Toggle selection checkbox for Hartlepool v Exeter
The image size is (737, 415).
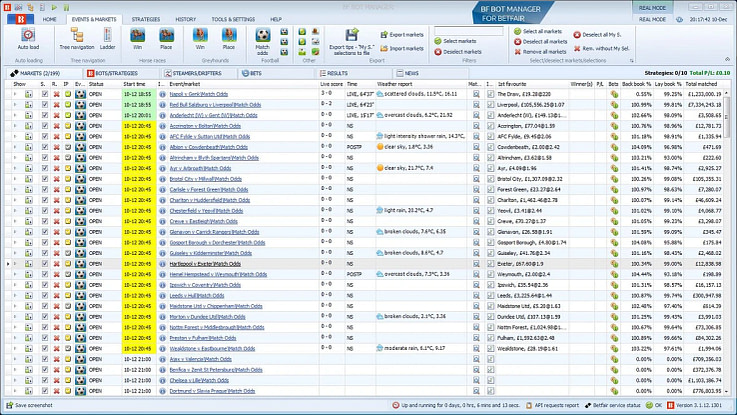45,264
